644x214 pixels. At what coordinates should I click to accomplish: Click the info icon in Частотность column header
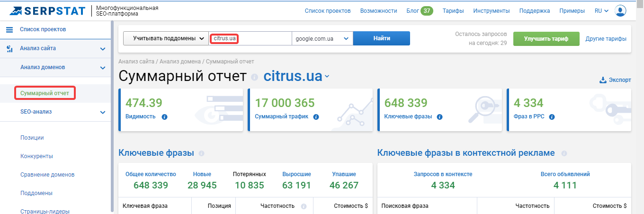[304, 206]
